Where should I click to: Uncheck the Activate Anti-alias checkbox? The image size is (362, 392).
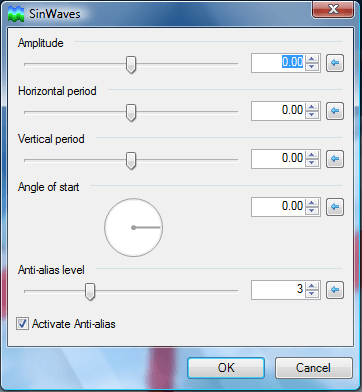click(x=22, y=324)
